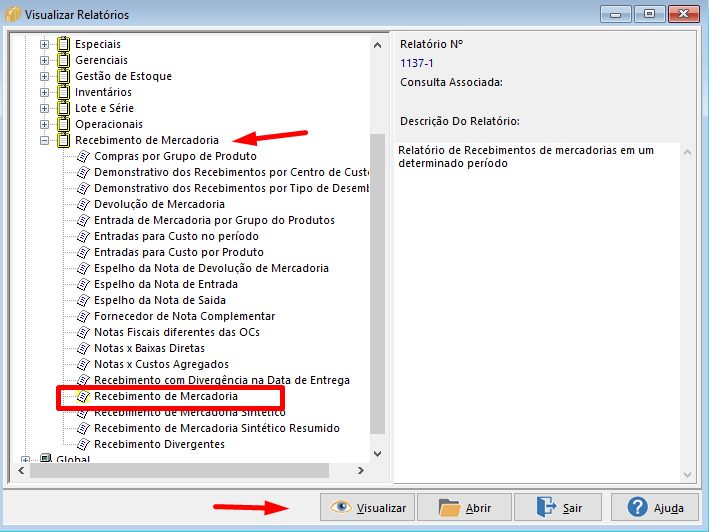Image resolution: width=709 pixels, height=532 pixels.
Task: Expand the Gerenciais tree node
Action: (44, 60)
